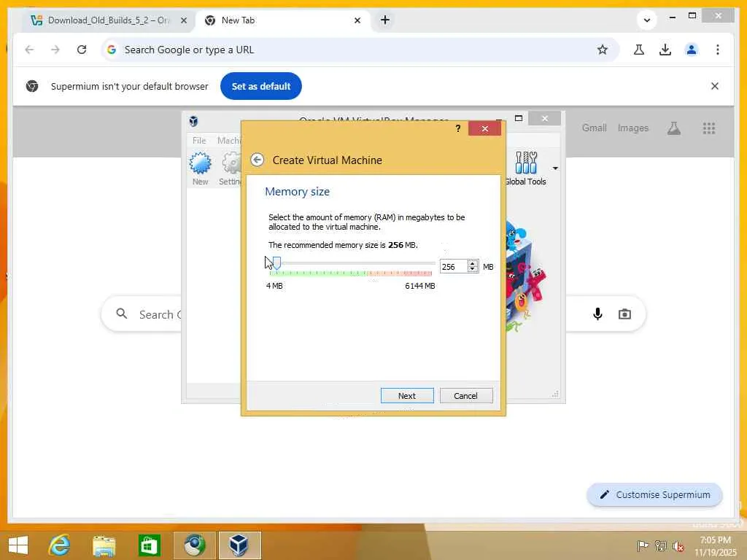The width and height of the screenshot is (747, 560).
Task: Click the browser back arrow
Action: pyautogui.click(x=29, y=50)
